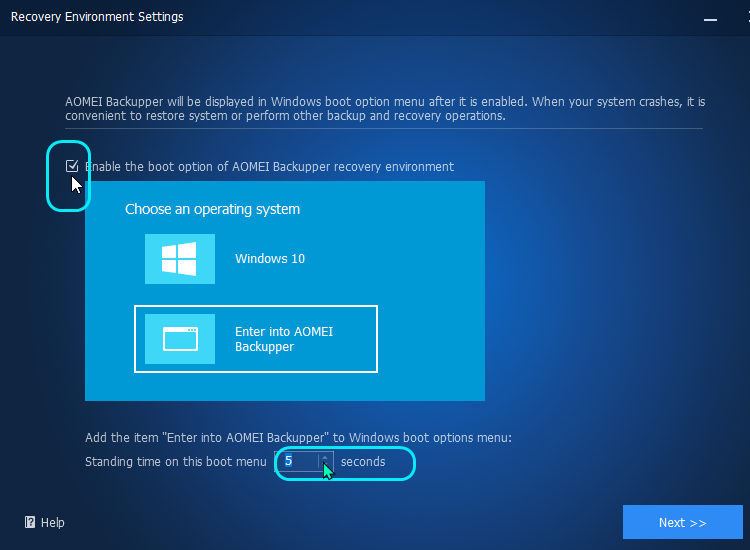The height and width of the screenshot is (550, 750).
Task: Click the Help question mark icon
Action: (x=30, y=522)
